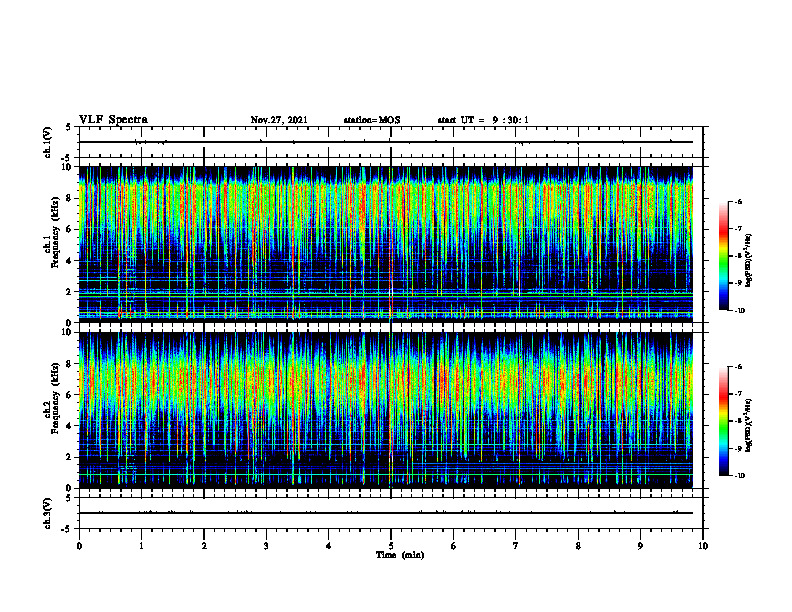
Task: Select the "start UT = 9 :30: 1" text
Action: tap(483, 120)
